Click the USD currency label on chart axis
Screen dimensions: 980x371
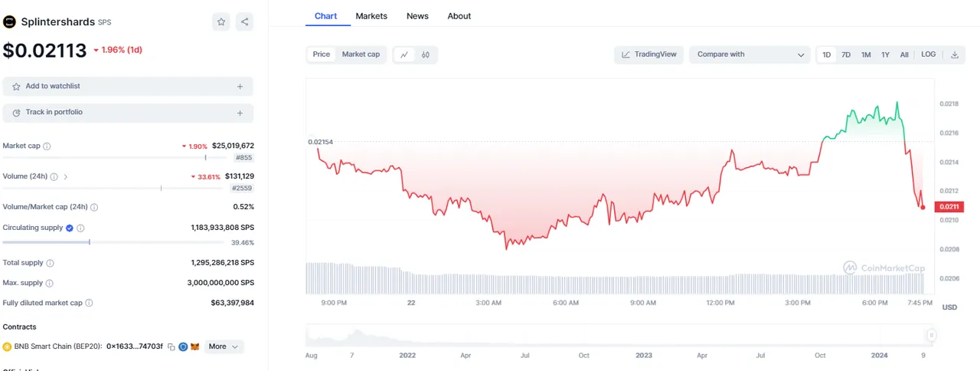point(949,307)
